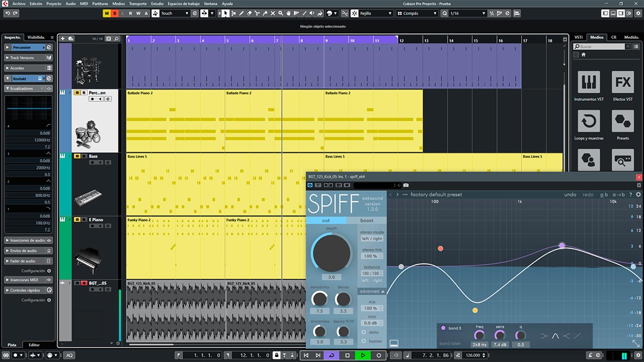
Task: Click the a→b copy button in SPIFF
Action: tap(619, 195)
